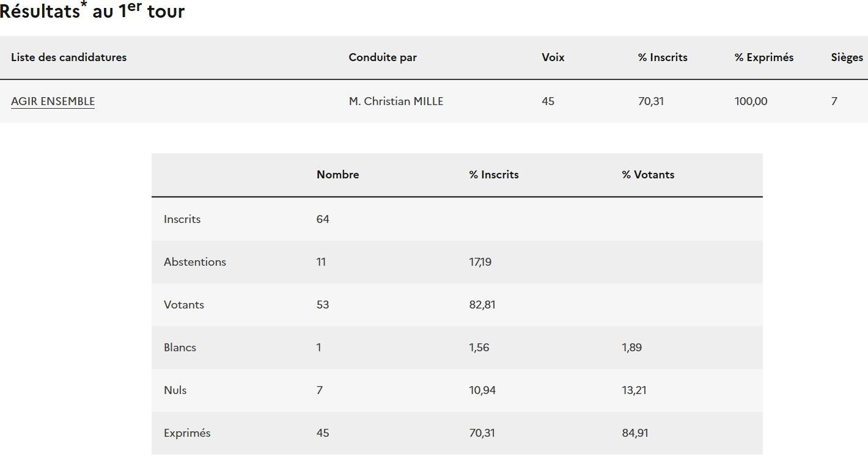The image size is (868, 460).
Task: Click the 82,81 votants percentage
Action: tap(482, 305)
